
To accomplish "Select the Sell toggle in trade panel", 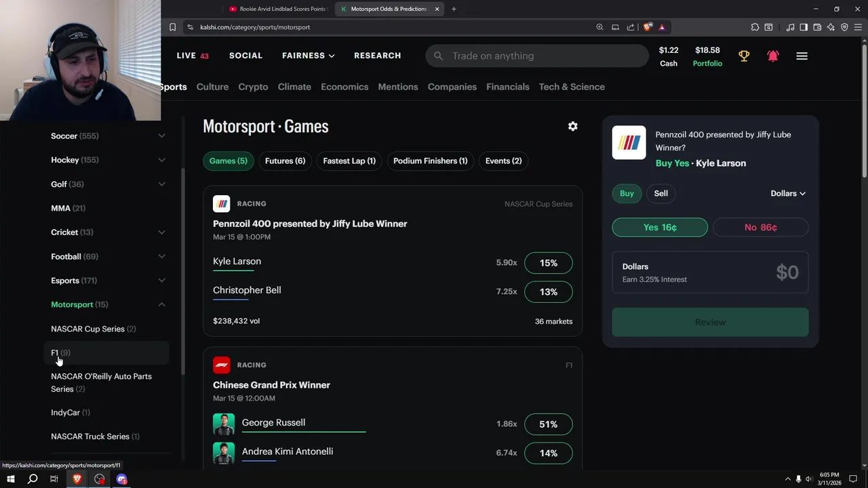I will click(661, 193).
